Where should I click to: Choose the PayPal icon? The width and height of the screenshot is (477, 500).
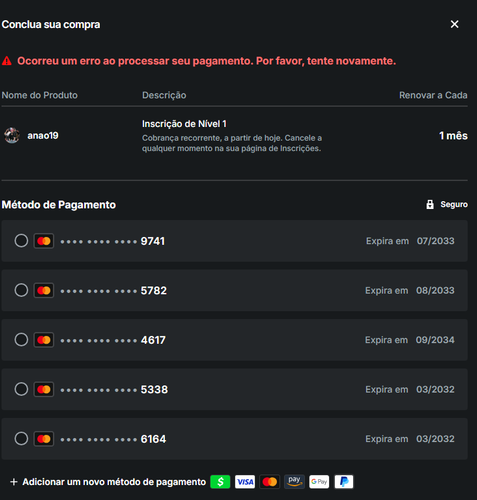click(x=344, y=482)
